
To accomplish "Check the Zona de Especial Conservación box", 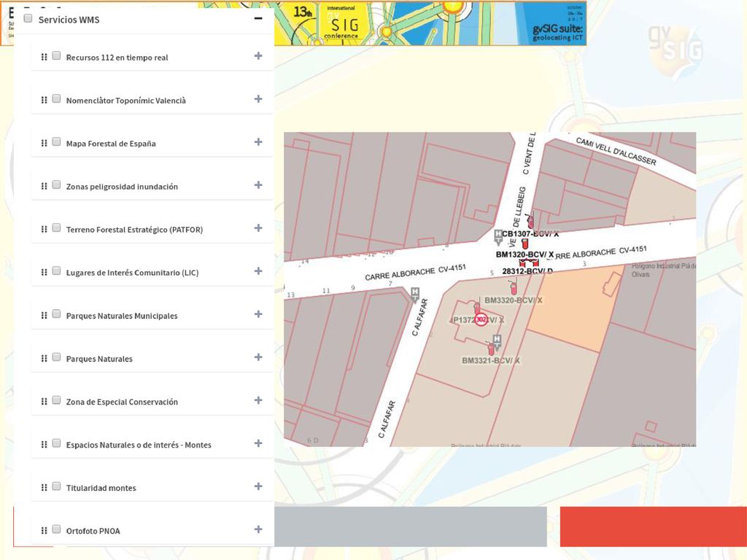I will pos(56,400).
